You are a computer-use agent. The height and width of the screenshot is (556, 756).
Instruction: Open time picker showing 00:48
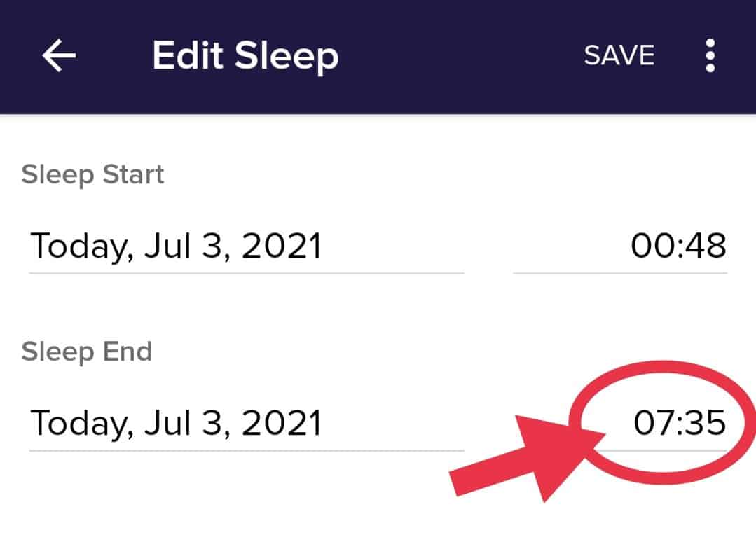[678, 246]
